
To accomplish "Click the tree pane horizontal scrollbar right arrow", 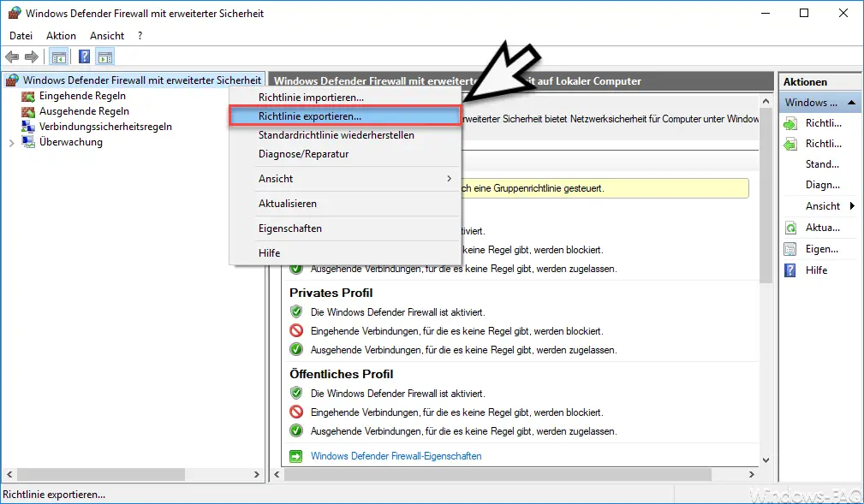I will pyautogui.click(x=256, y=474).
